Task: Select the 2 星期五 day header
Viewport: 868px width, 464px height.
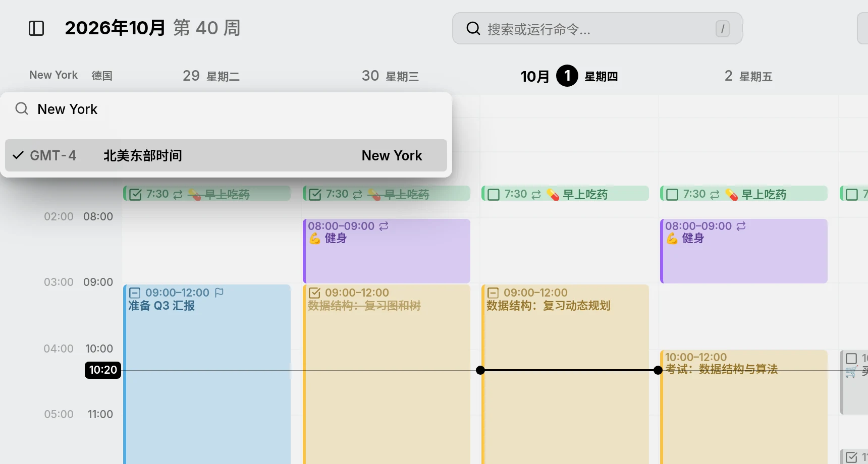Action: pyautogui.click(x=748, y=76)
